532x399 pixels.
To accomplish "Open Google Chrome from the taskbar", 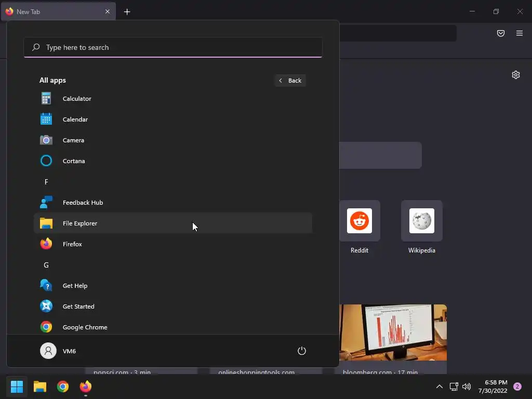I will (x=63, y=387).
